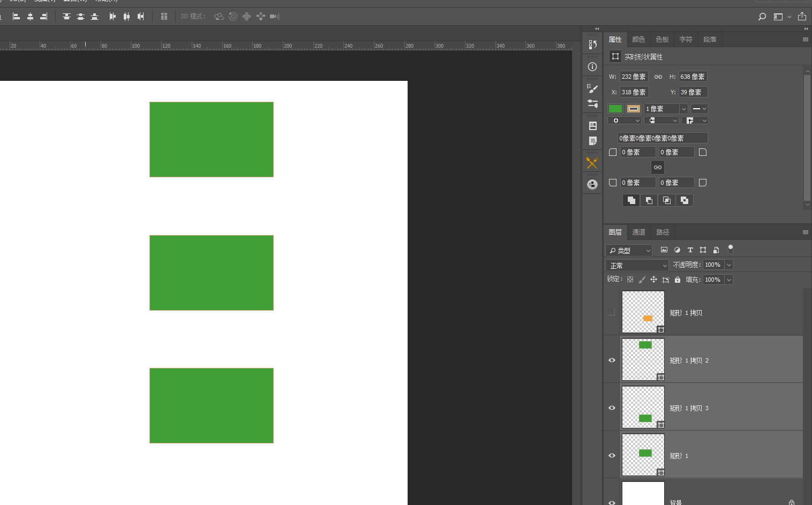Click the distribute vertical centers icon
The width and height of the screenshot is (812, 505).
(80, 17)
